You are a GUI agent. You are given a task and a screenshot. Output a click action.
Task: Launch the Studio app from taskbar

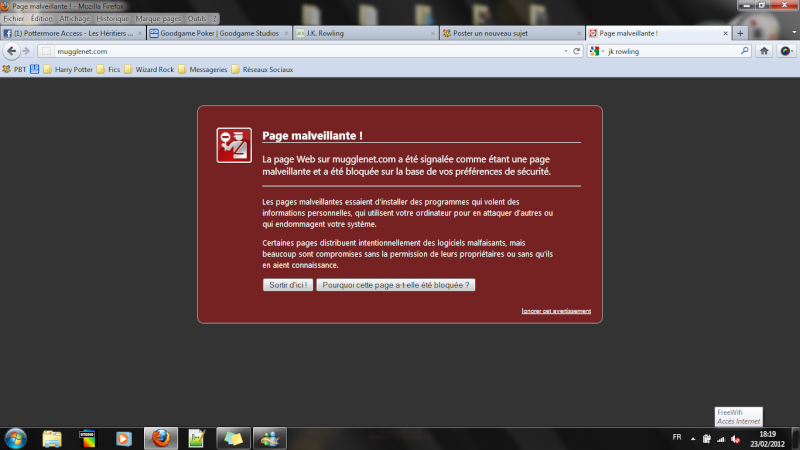[x=87, y=439]
